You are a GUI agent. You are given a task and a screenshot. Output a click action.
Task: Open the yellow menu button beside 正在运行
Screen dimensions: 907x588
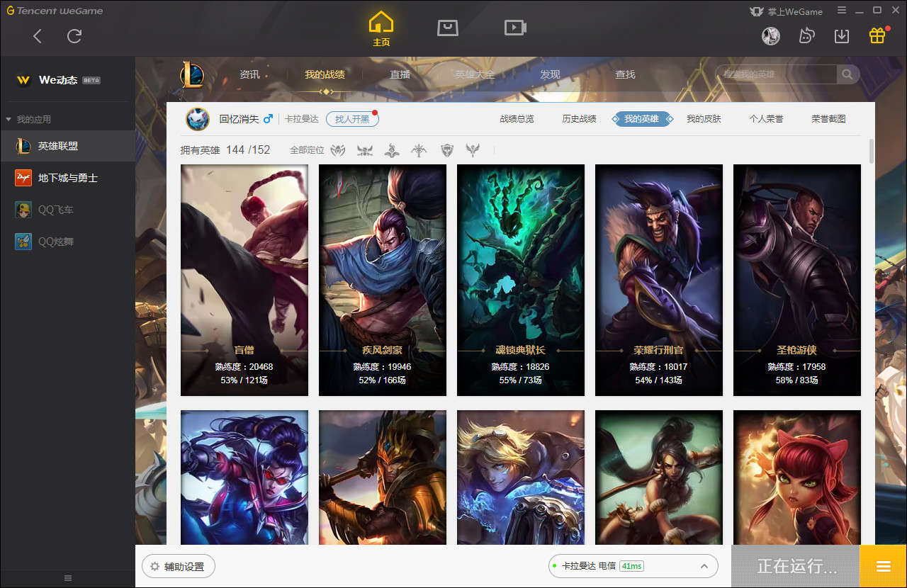point(883,566)
